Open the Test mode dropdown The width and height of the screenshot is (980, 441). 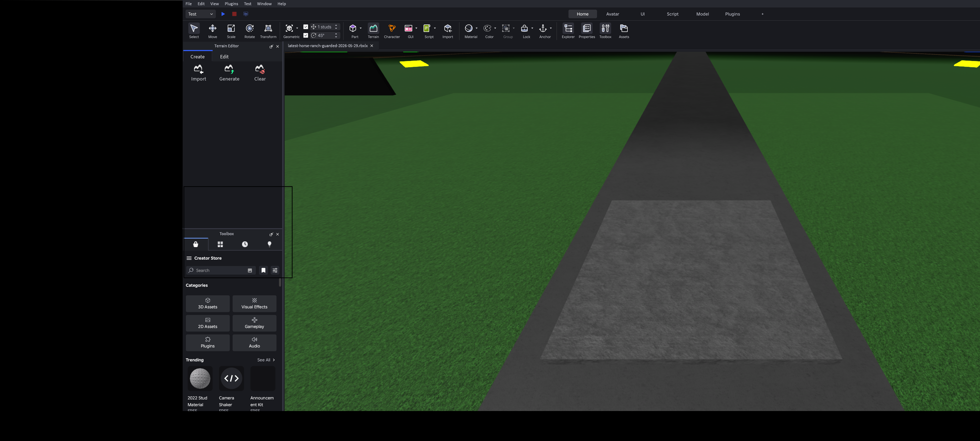[200, 14]
